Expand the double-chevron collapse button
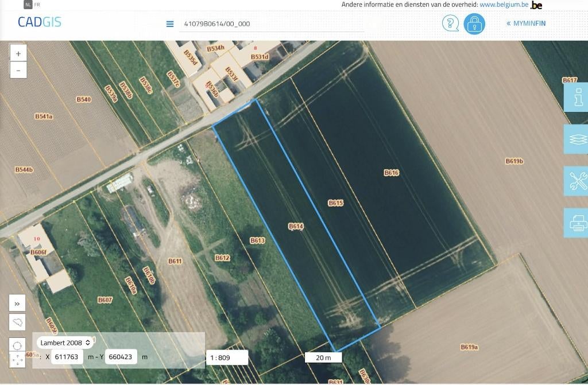The width and height of the screenshot is (588, 385). pos(18,304)
